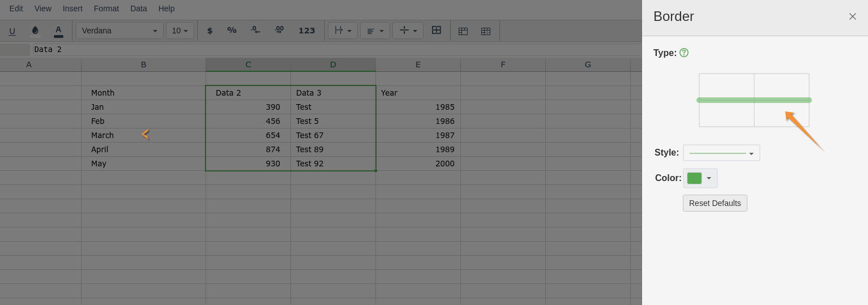Expand the horizontal alignment dropdown
The image size is (868, 305).
(x=375, y=31)
